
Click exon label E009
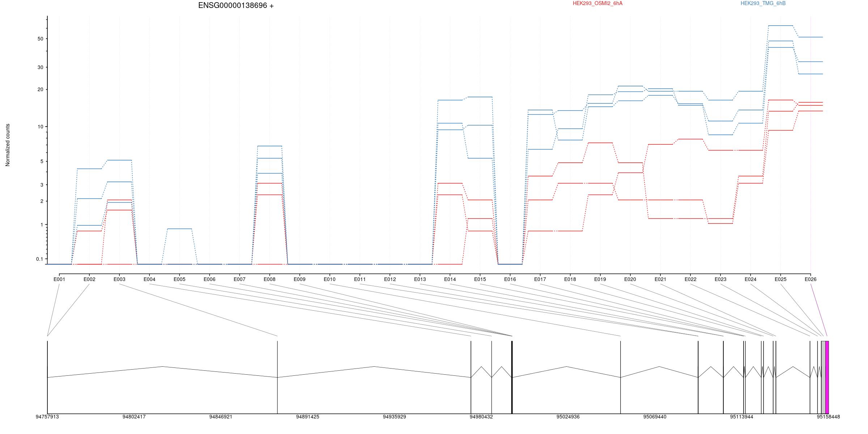299,279
